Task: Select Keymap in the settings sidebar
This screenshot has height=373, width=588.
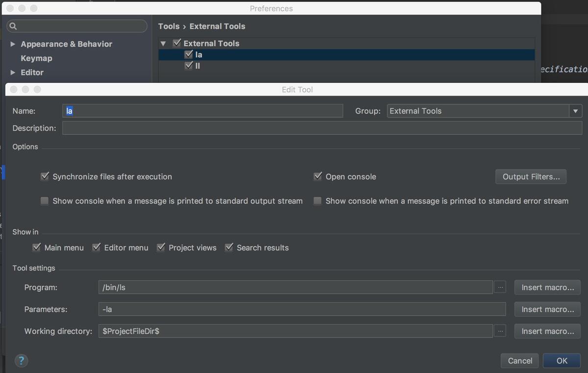Action: (x=36, y=58)
